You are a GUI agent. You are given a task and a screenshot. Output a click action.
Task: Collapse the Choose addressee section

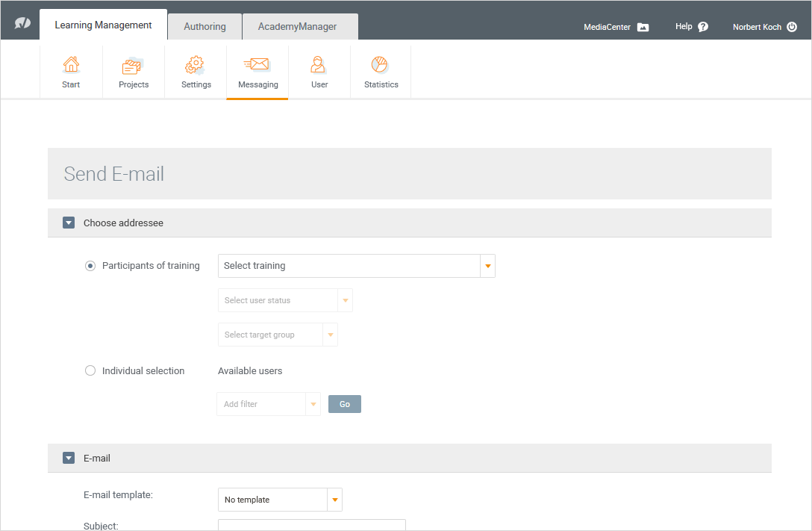point(69,223)
